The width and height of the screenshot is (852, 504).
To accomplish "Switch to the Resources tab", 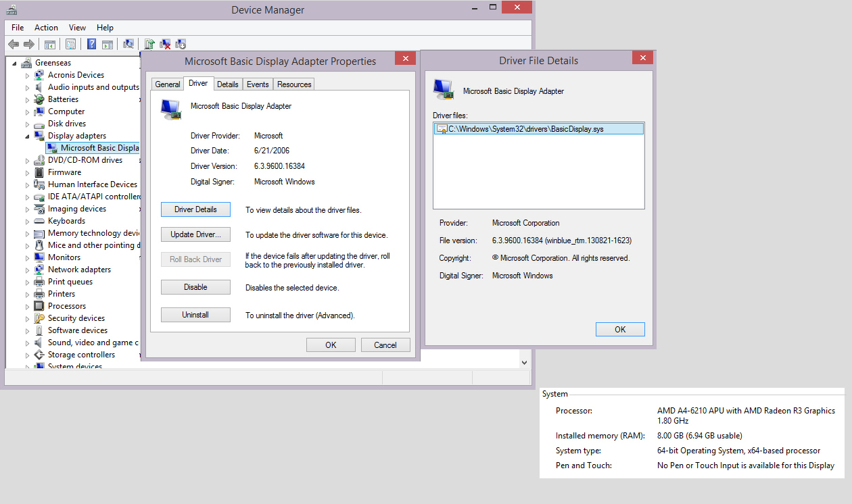I will coord(294,84).
